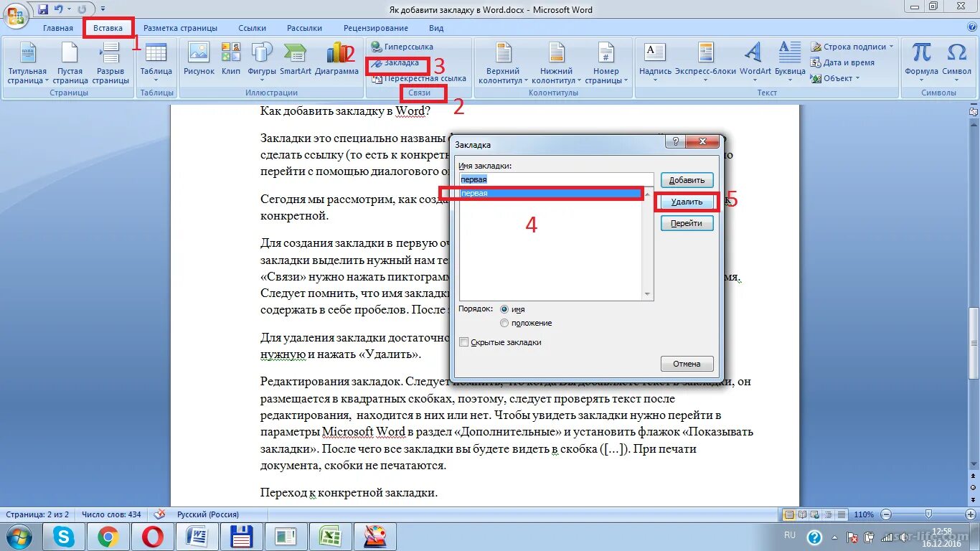Switch to the Разметка страницы tab
Viewport: 980px width, 551px height.
pos(180,28)
